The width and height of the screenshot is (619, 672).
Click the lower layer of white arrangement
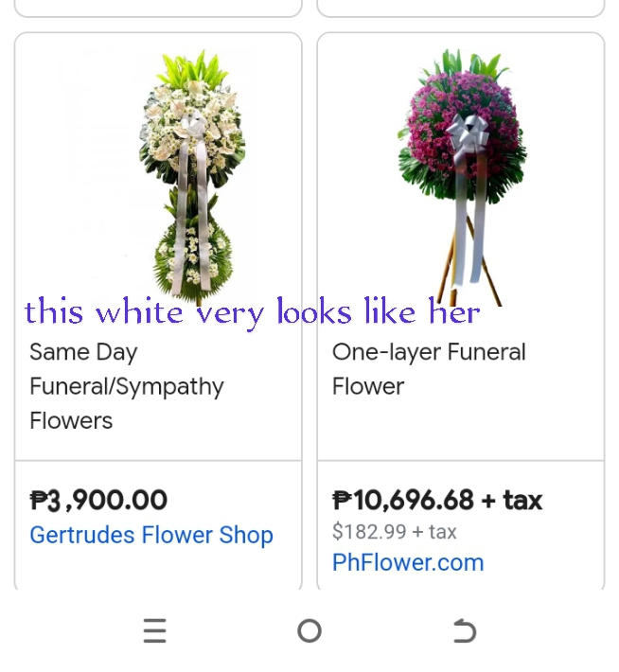tap(193, 257)
